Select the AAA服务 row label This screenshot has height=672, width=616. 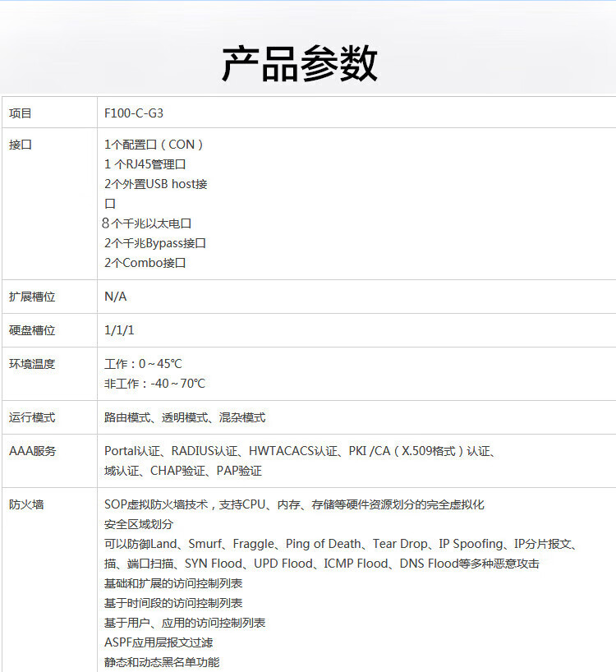[x=33, y=451]
